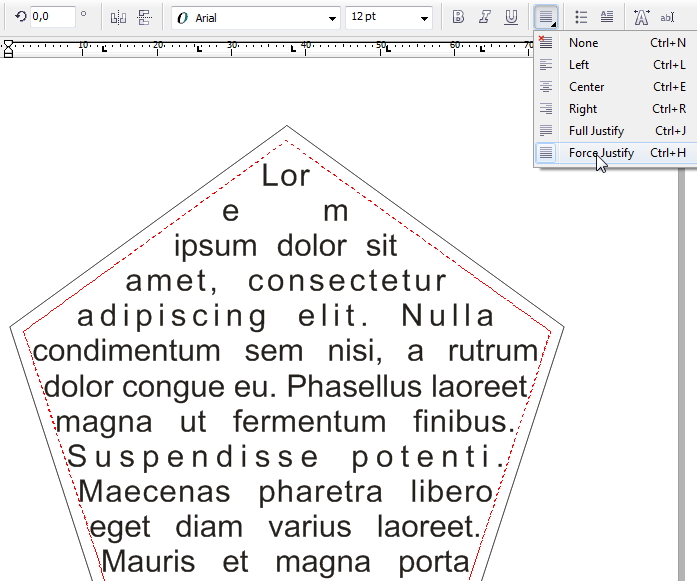Click the Left alignment icon in menu
Screen dimensions: 697x581
click(545, 65)
